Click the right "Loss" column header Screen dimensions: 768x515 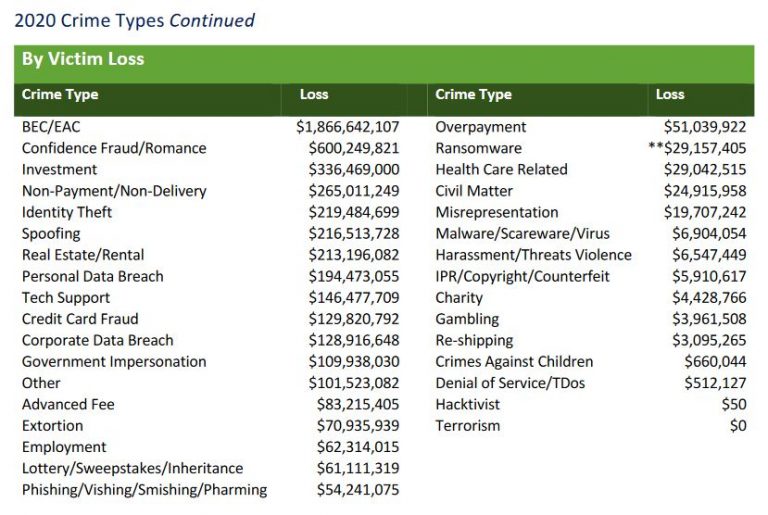670,95
